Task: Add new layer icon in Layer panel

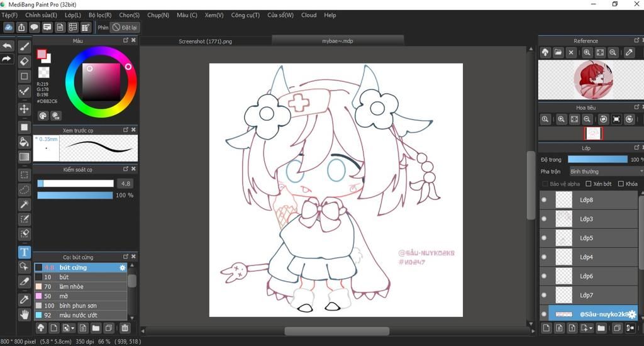Action: 546,328
